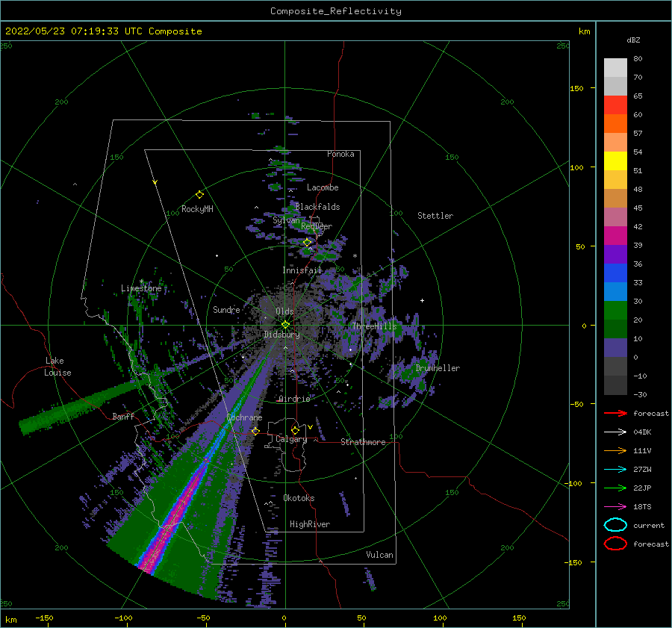
Task: Click the yellow diamond marker near Cochrane
Action: pos(255,431)
